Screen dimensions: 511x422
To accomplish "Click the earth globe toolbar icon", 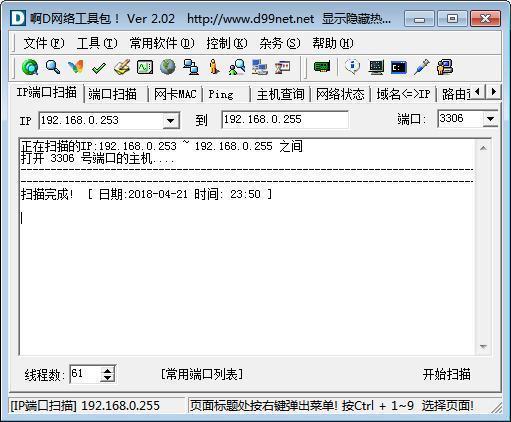I will point(168,67).
